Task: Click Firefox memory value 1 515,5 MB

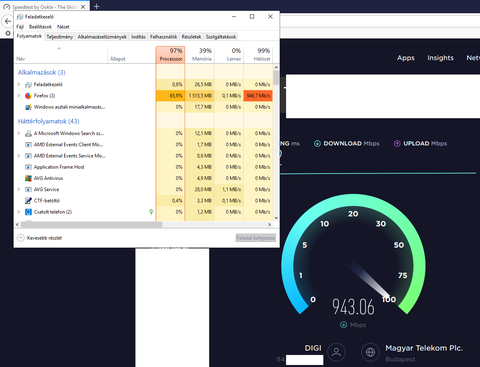Action: pyautogui.click(x=200, y=96)
